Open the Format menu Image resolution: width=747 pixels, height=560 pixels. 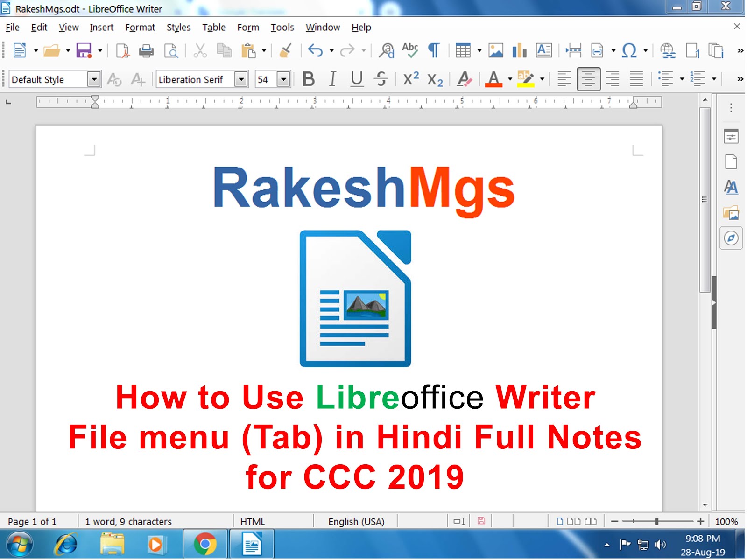(140, 27)
